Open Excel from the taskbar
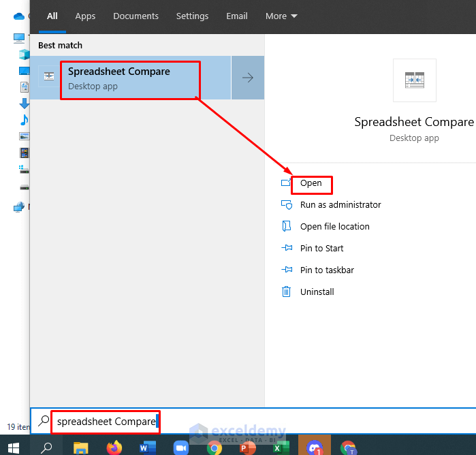The height and width of the screenshot is (455, 476). 281,448
